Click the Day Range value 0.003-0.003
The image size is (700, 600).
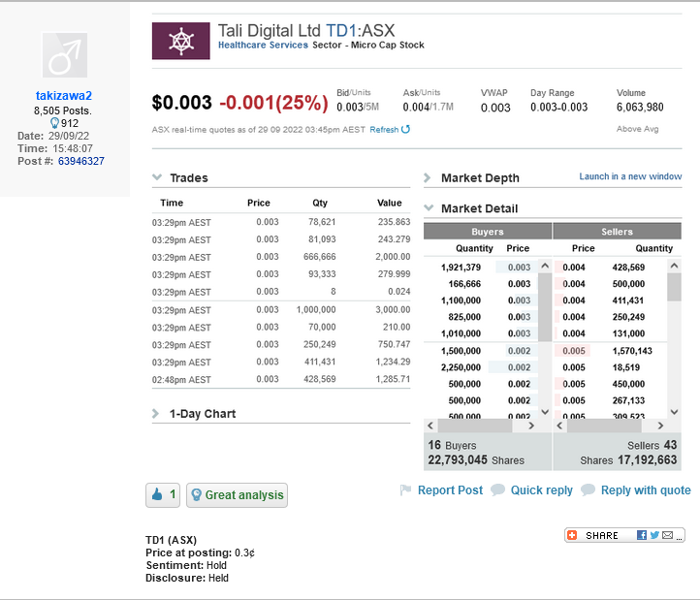click(558, 108)
